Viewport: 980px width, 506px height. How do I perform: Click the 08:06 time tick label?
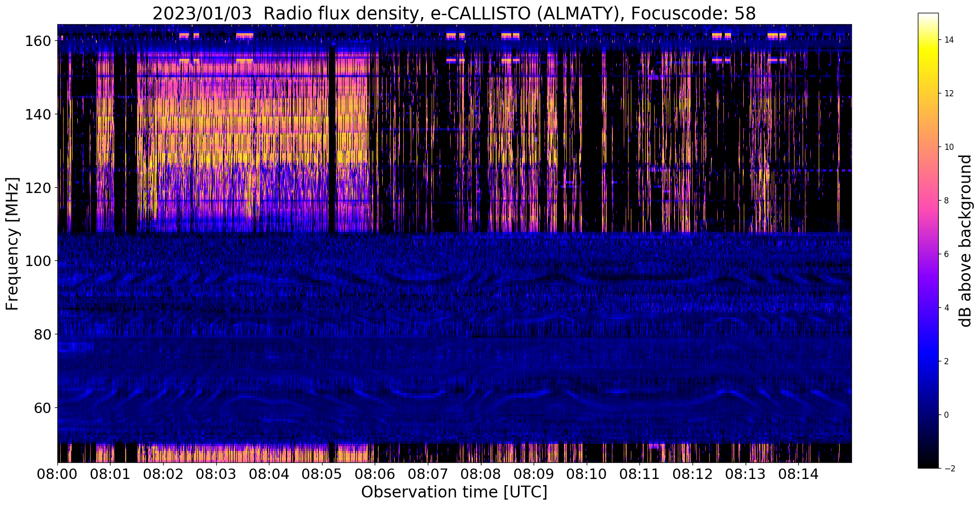point(375,474)
